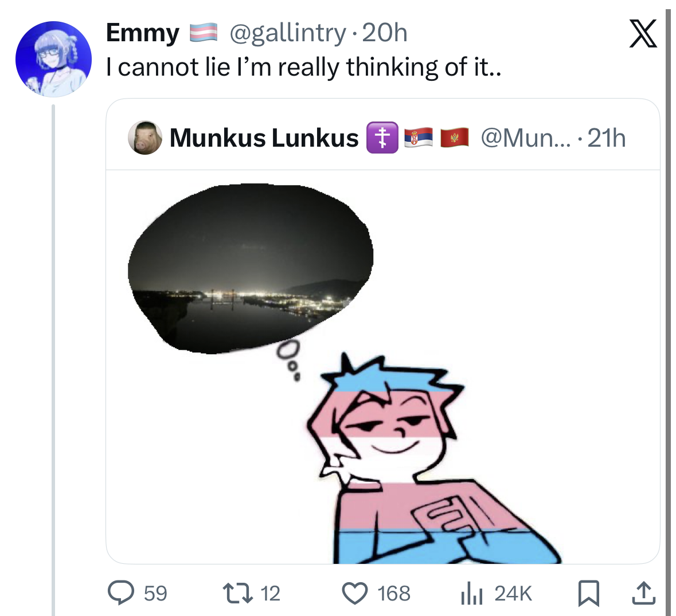
Task: Click the Munkus Lunkus display name
Action: [x=264, y=138]
